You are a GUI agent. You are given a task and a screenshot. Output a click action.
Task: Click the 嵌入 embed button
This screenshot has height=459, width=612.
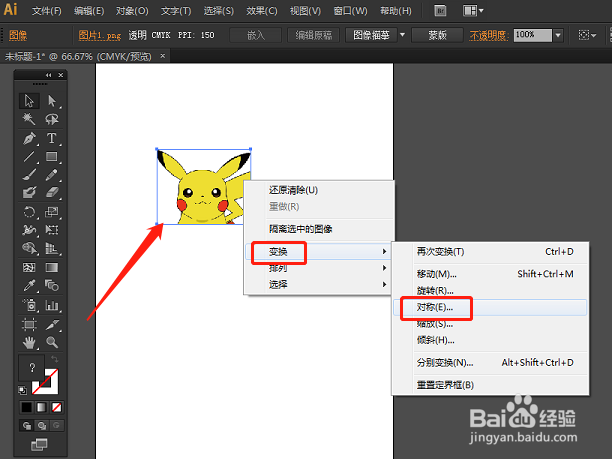pos(256,36)
